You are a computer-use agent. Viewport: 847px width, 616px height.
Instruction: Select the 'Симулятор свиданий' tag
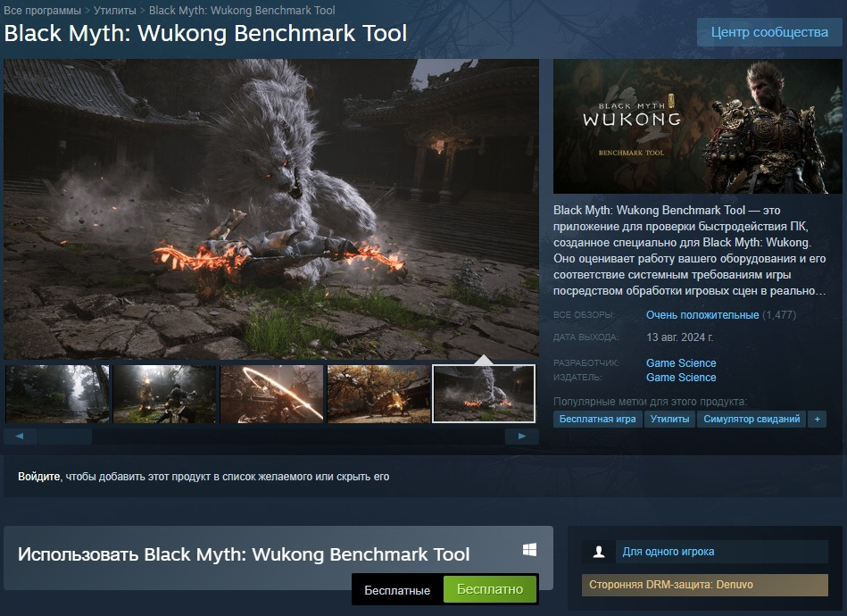[752, 419]
